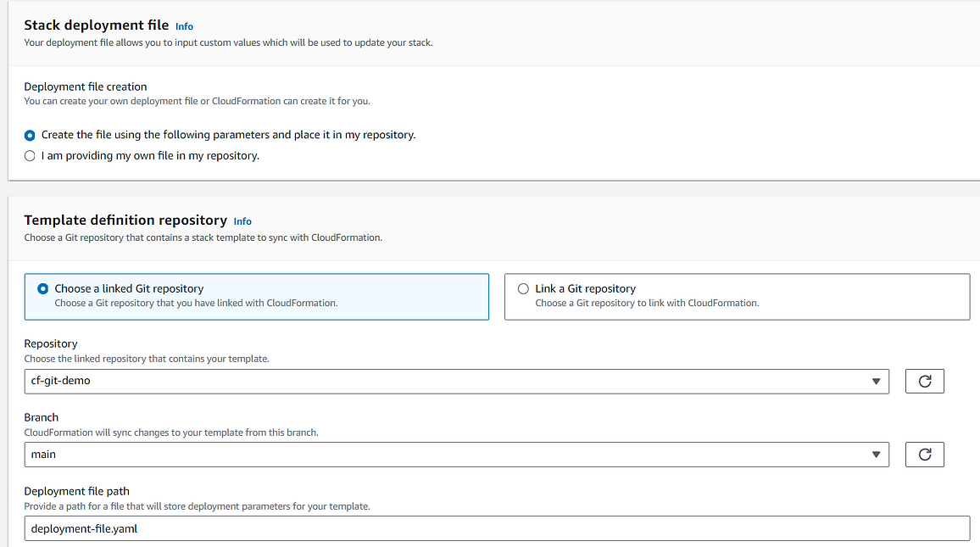Click the Template definition repository heading
980x547 pixels.
click(125, 220)
